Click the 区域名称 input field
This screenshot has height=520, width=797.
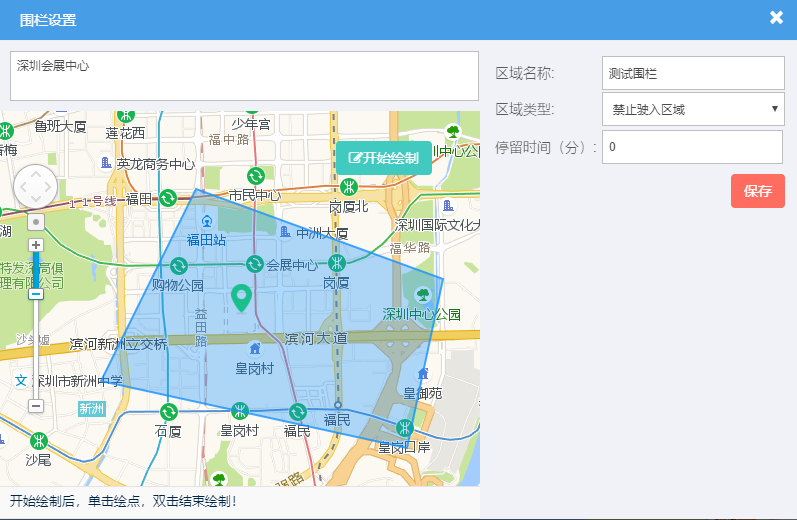692,73
